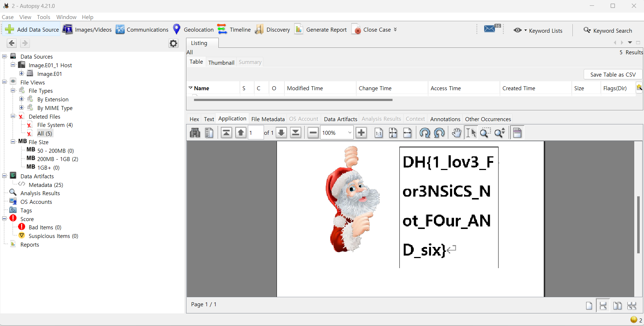Switch to continuous facing pages view
644x326 pixels.
[x=632, y=306]
